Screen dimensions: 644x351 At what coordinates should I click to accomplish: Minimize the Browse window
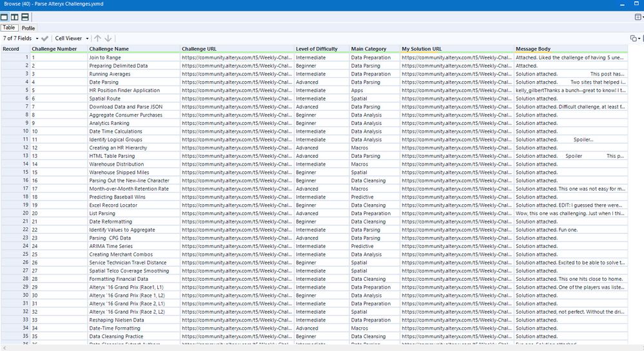pos(622,4)
